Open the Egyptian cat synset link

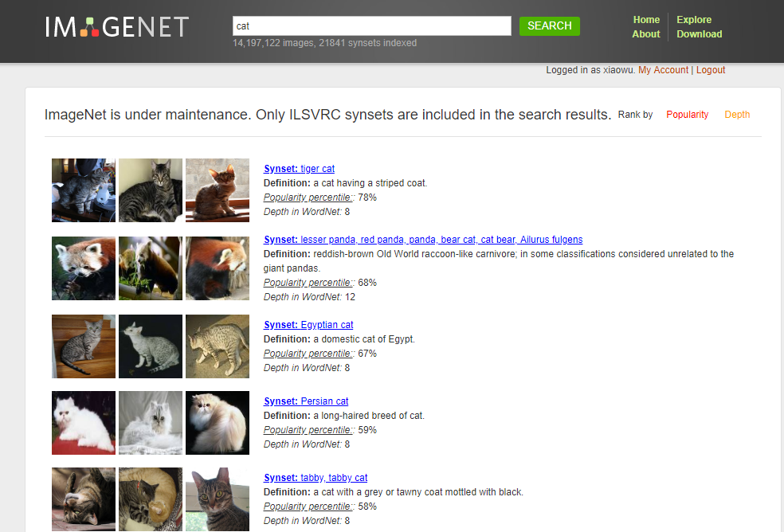coord(308,324)
